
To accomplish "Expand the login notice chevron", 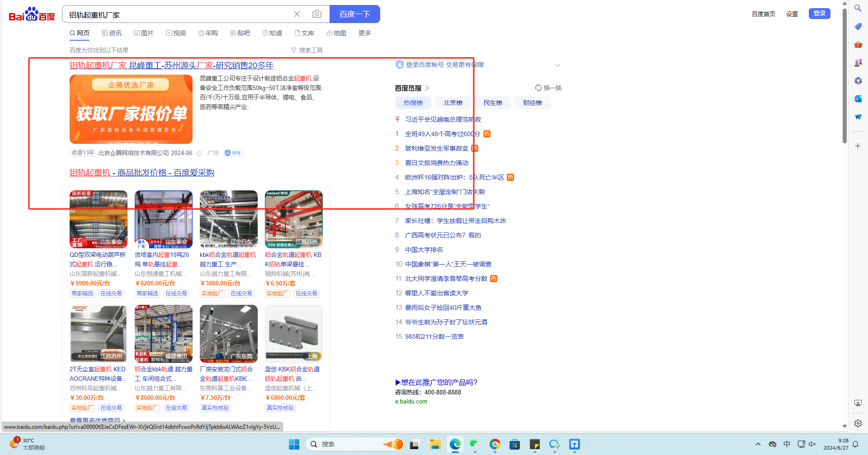I will pyautogui.click(x=557, y=65).
